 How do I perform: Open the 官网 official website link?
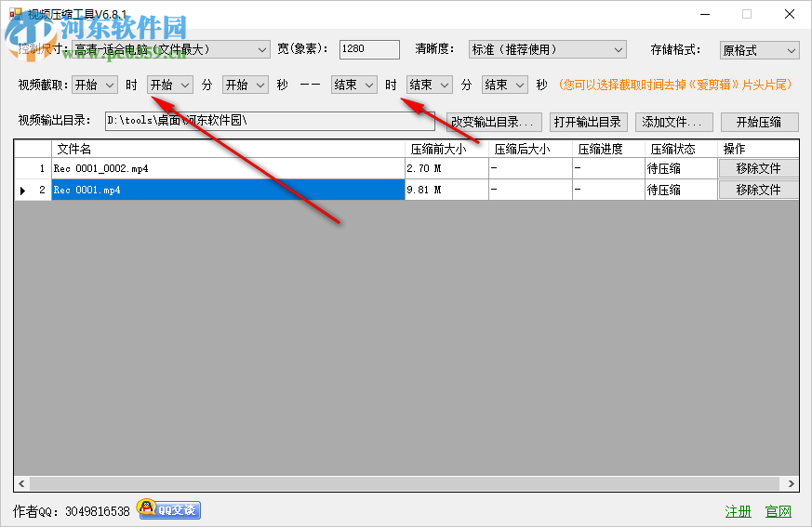[779, 511]
